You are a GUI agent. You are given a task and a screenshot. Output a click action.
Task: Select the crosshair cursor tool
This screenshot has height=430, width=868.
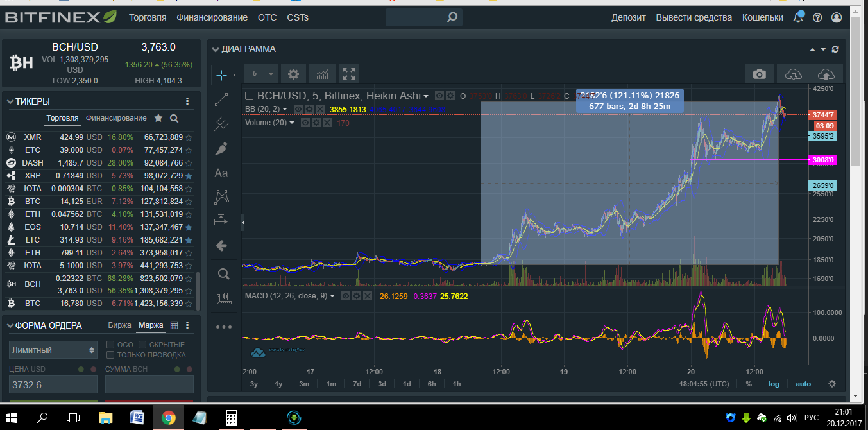(222, 75)
